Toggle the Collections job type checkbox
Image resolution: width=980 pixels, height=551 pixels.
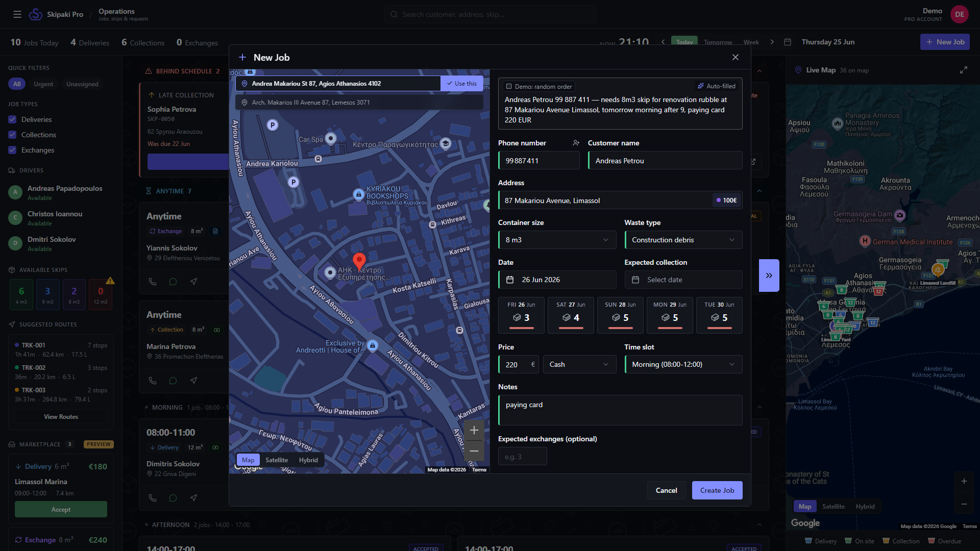pos(13,135)
